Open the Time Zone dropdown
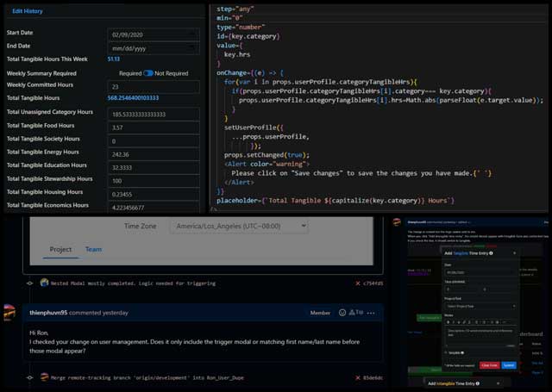552x392 pixels. (240, 226)
